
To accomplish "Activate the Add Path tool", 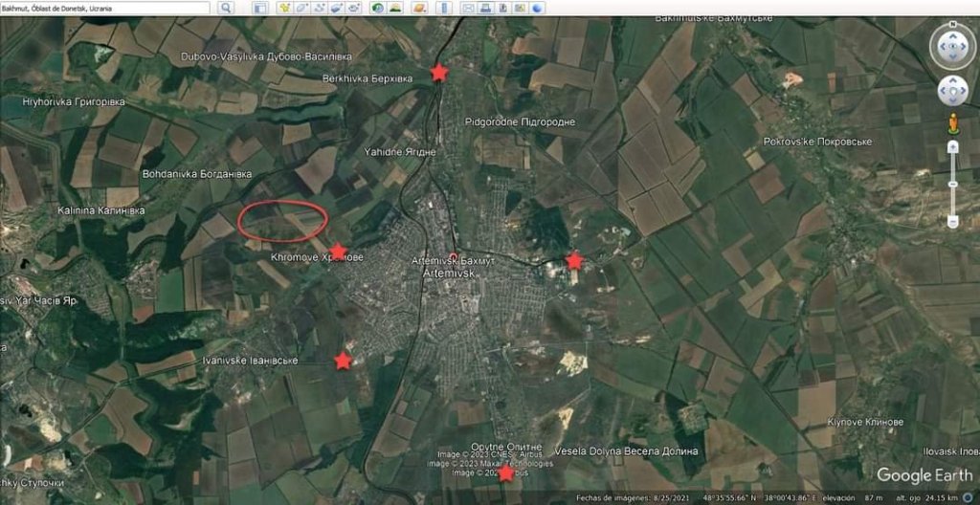I will click(319, 8).
